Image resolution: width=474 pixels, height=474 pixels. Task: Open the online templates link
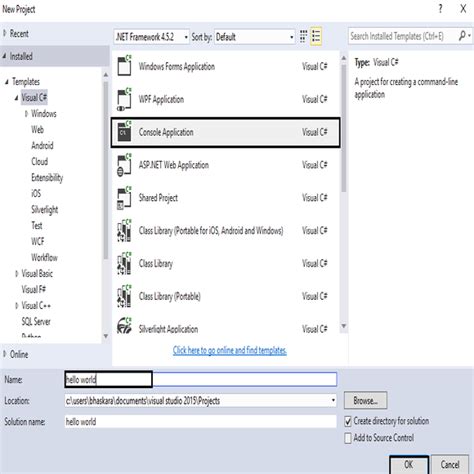pos(230,350)
